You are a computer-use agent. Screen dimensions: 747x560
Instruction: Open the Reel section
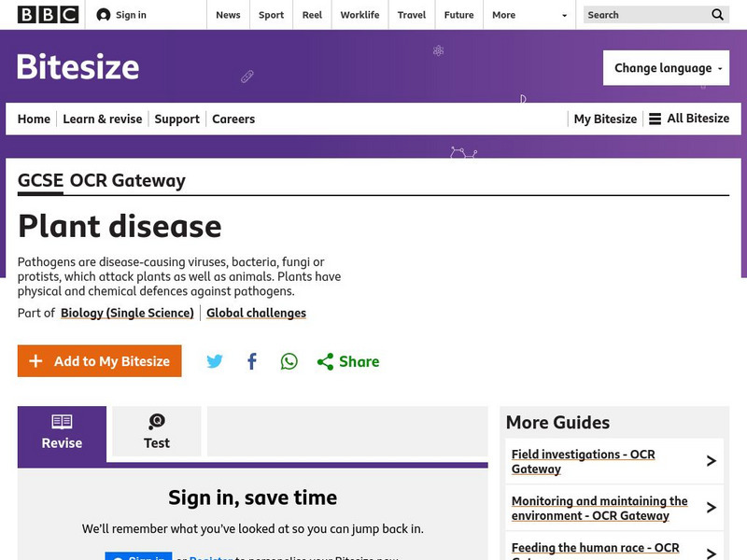click(312, 15)
